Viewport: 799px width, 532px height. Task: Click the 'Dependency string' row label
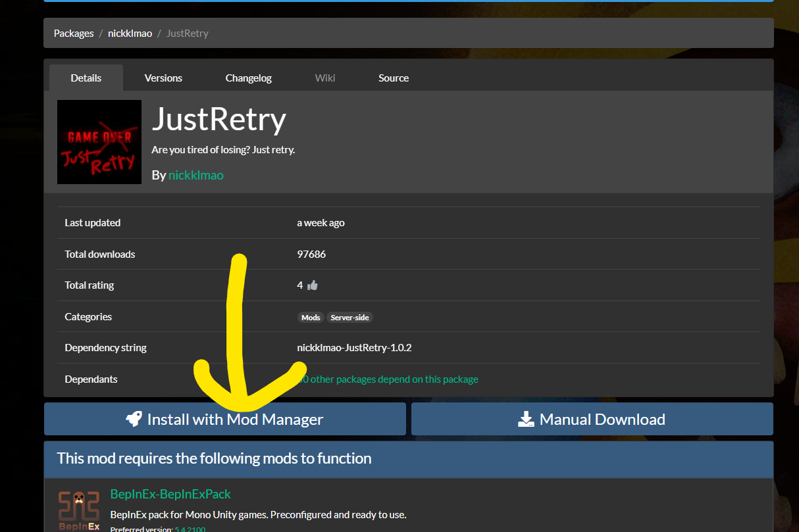[105, 348]
